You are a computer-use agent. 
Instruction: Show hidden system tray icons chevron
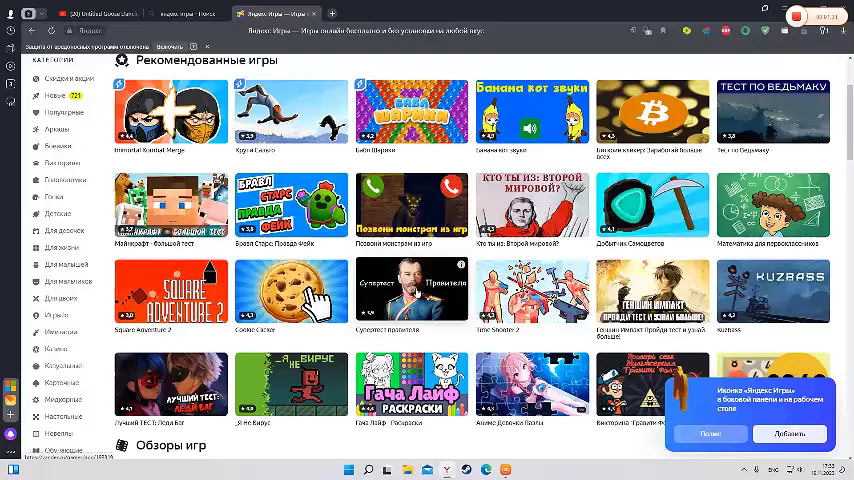[743, 470]
